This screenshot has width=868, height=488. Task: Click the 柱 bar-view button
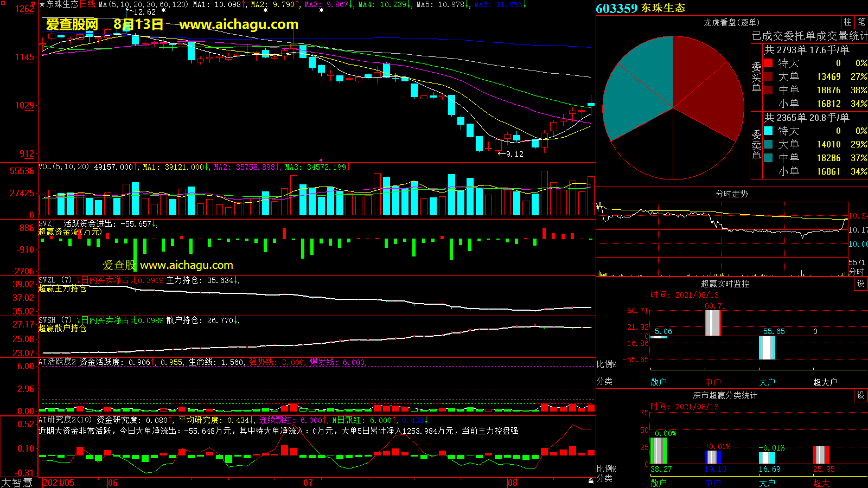click(x=847, y=22)
